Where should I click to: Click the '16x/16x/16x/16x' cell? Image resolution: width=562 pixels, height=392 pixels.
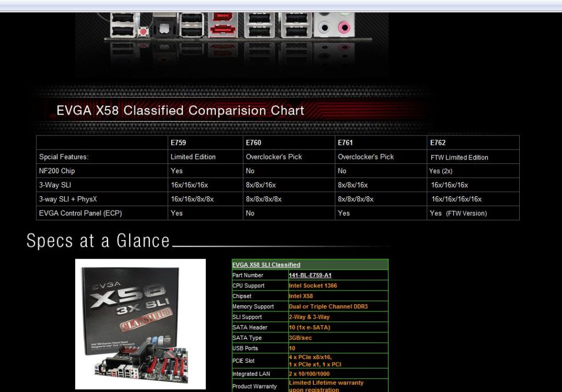point(456,199)
